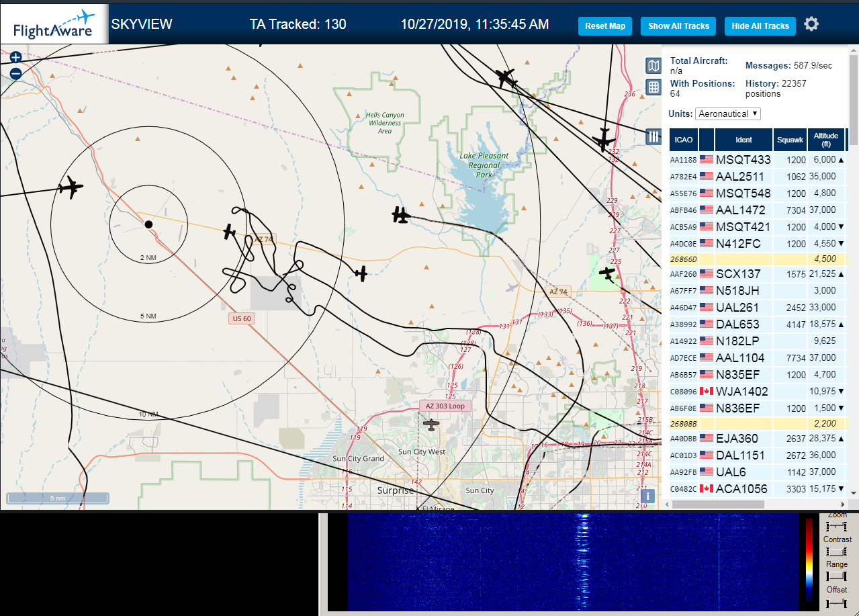
Task: Select the DAL1151 aircraft row
Action: 758,455
